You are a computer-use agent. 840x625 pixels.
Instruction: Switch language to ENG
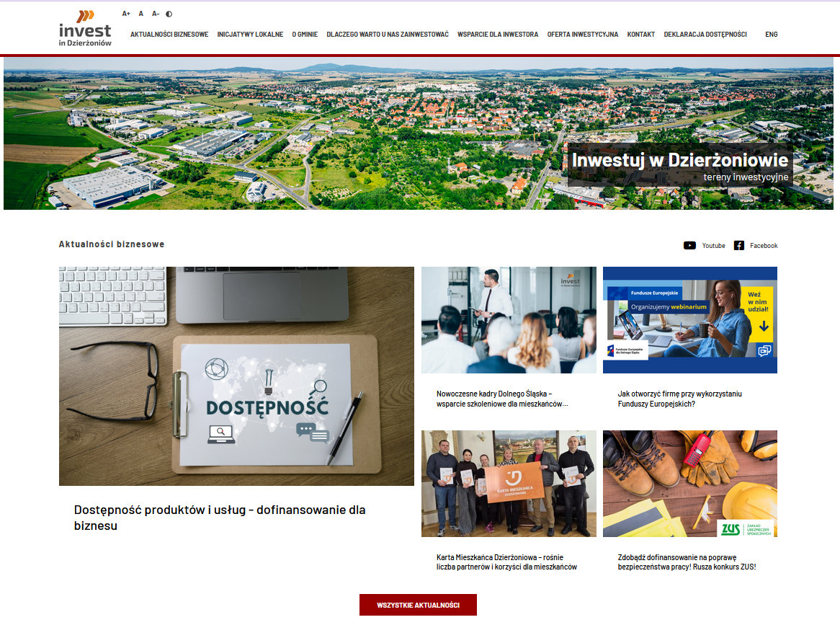(771, 35)
